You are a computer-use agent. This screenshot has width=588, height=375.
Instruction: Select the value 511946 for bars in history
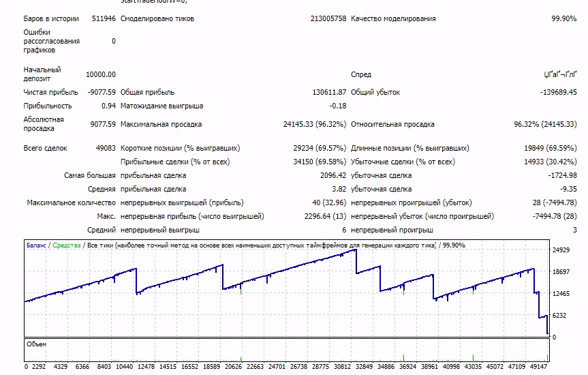pos(104,18)
